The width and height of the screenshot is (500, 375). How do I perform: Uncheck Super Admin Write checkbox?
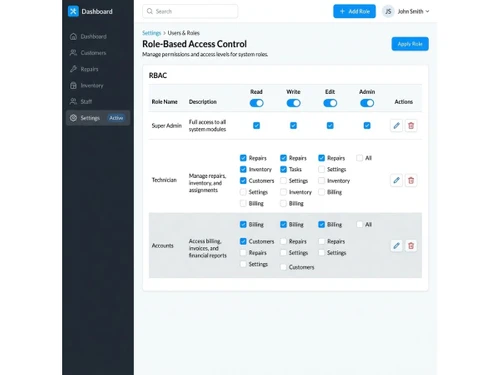coord(293,125)
